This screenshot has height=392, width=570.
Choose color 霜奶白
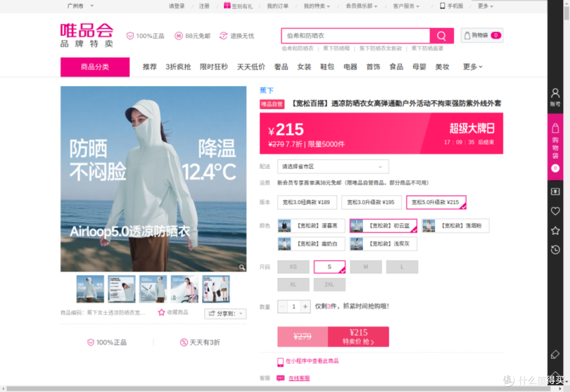point(311,244)
